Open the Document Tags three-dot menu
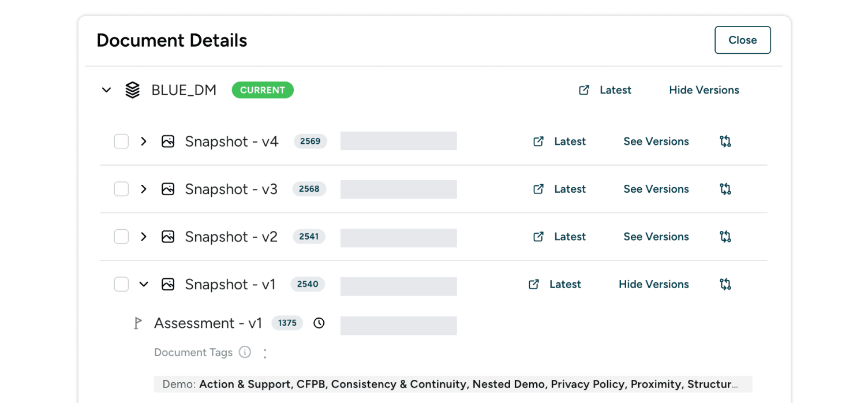This screenshot has height=403, width=868. (265, 353)
